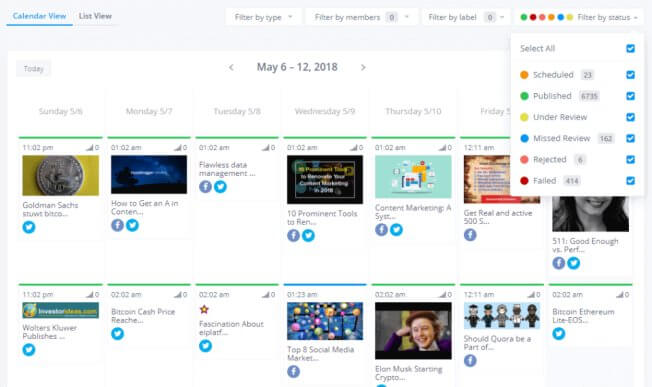Uncheck the Under Review status checkbox
Image resolution: width=652 pixels, height=387 pixels.
tap(630, 117)
